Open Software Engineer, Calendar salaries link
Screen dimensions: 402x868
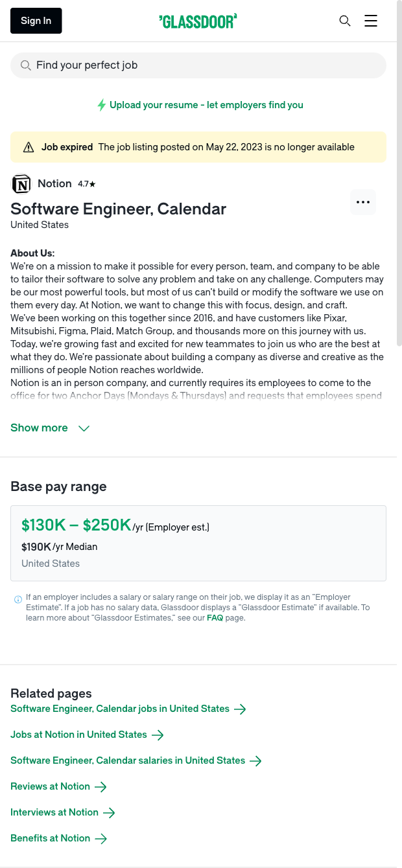click(128, 760)
